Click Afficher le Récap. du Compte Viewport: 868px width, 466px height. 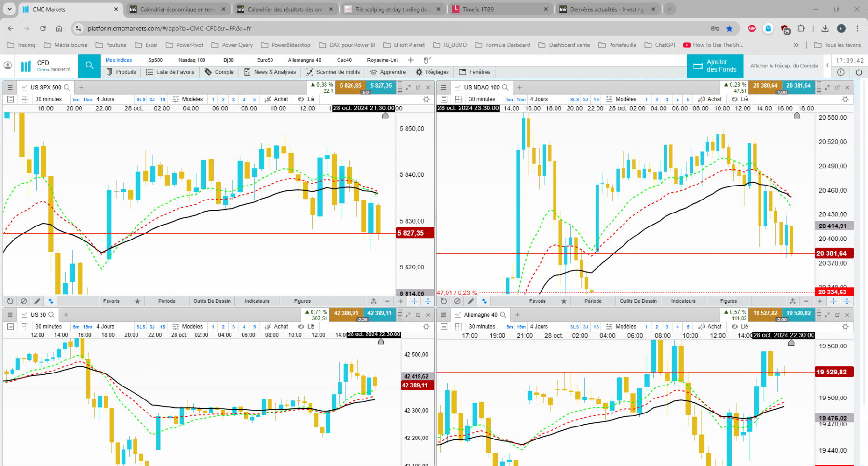[x=784, y=66]
